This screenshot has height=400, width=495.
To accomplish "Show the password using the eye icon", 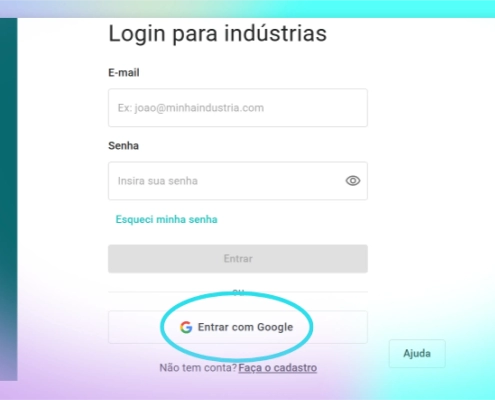I will coord(353,181).
